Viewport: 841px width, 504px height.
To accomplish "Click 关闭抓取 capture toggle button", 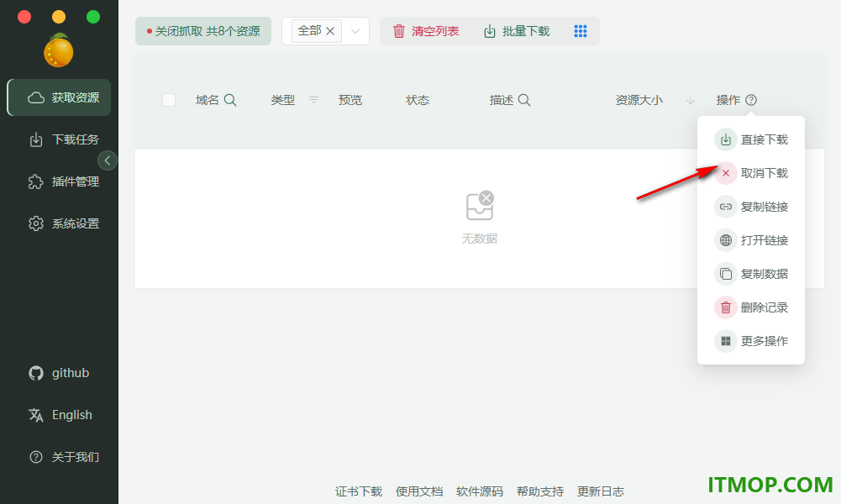I will [203, 31].
